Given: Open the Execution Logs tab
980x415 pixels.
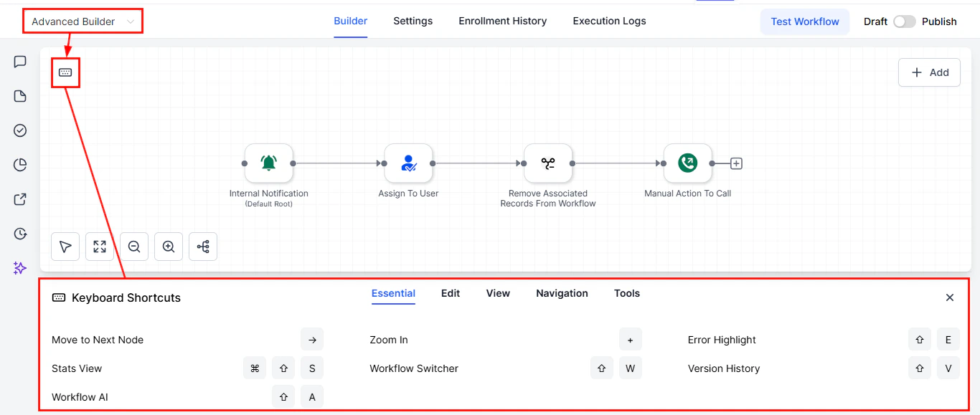Looking at the screenshot, I should coord(609,21).
